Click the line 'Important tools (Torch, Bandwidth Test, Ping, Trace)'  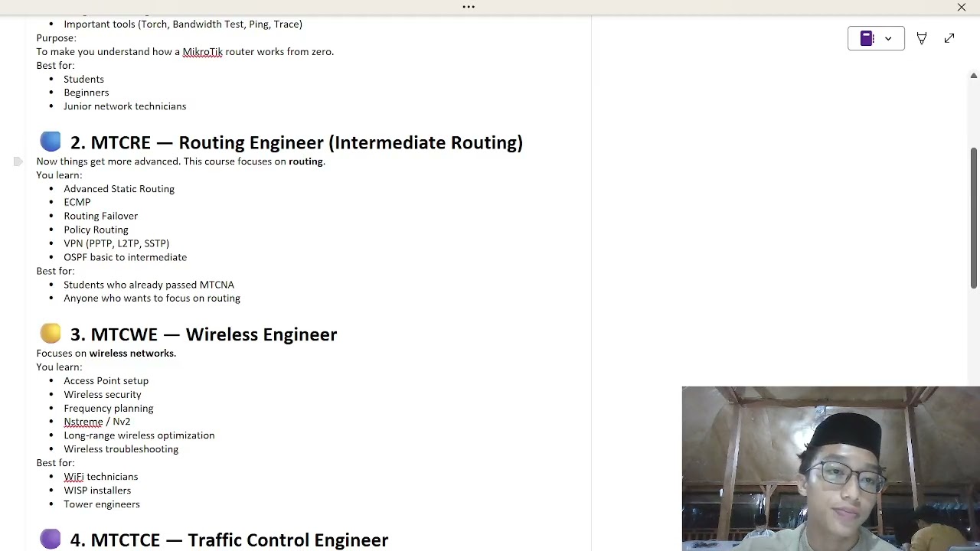coord(183,24)
